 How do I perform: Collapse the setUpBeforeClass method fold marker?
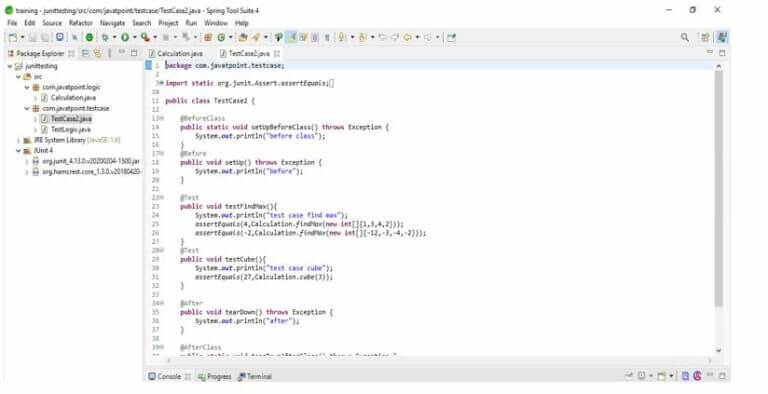162,118
